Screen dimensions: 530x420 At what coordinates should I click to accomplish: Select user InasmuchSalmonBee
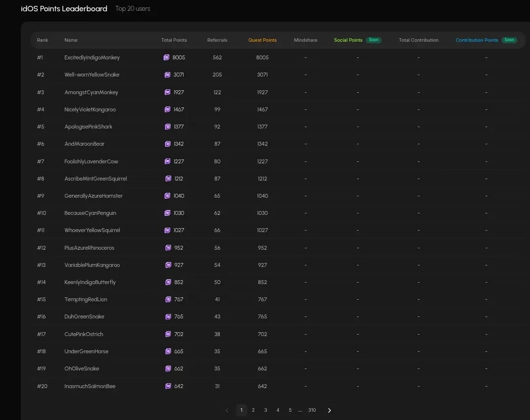coord(90,386)
